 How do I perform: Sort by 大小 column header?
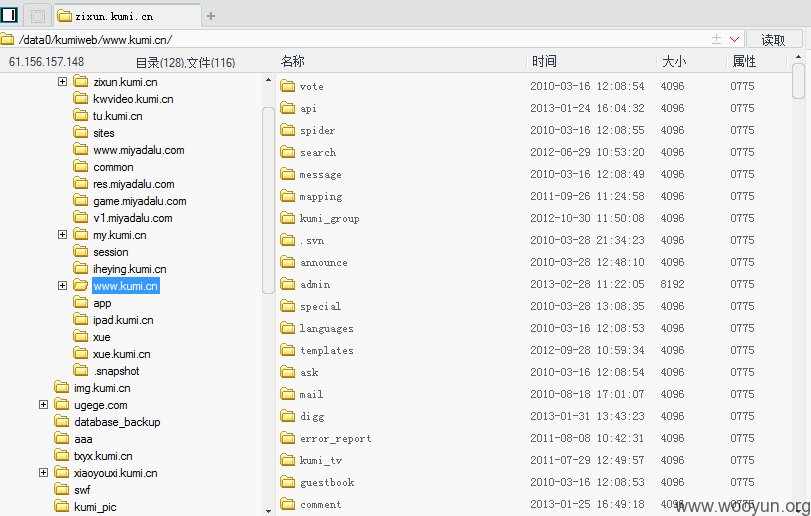[x=674, y=62]
